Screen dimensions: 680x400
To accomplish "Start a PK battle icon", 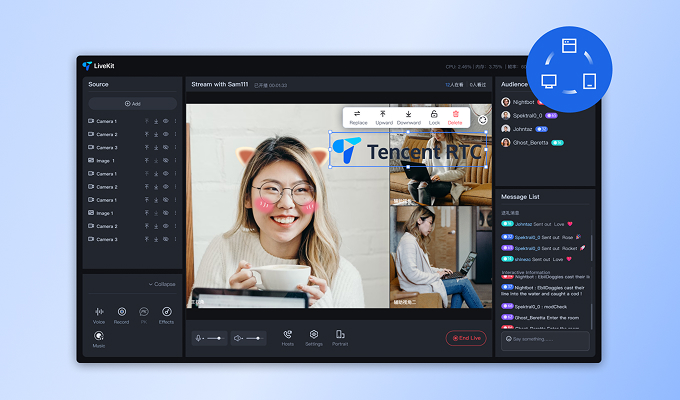I will tap(144, 311).
